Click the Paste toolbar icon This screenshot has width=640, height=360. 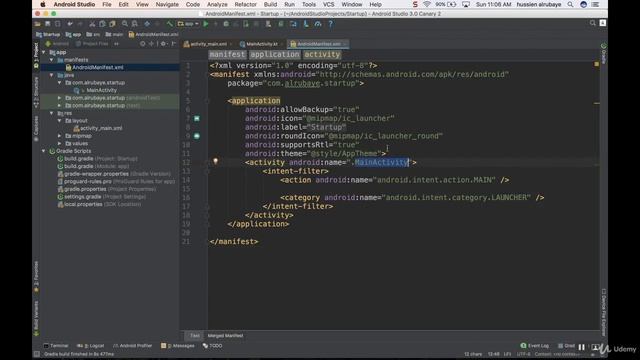[x=112, y=24]
